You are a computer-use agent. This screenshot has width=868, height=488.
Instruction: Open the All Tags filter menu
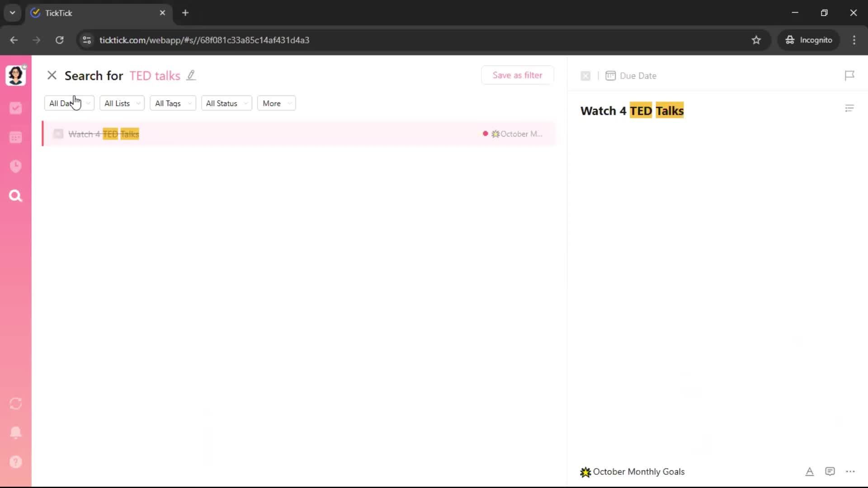coord(173,103)
